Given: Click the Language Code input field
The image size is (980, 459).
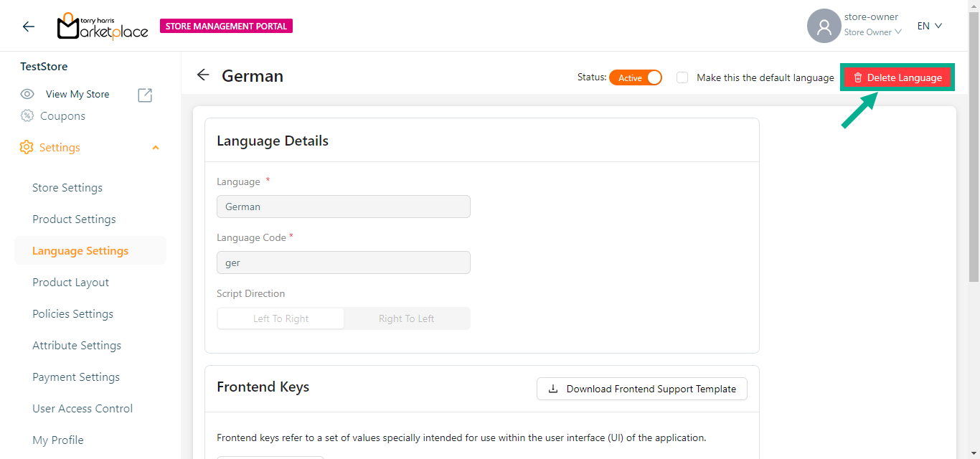Looking at the screenshot, I should pos(343,262).
